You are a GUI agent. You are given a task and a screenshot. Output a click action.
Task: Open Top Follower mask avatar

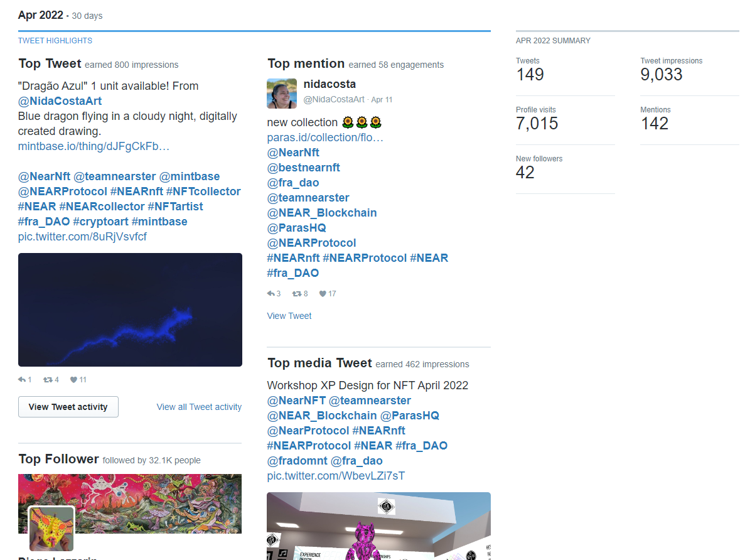coord(51,529)
